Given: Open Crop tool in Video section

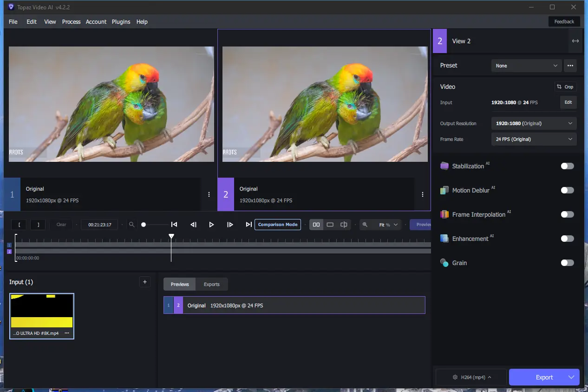Looking at the screenshot, I should 565,87.
